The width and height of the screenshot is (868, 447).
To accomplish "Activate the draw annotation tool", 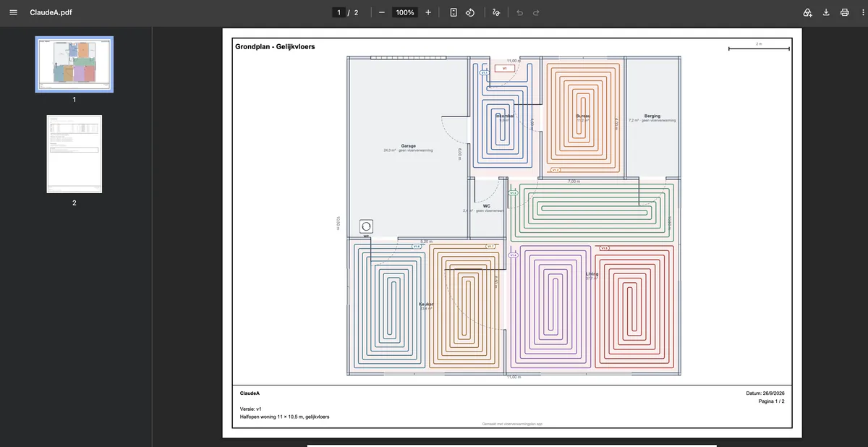I will click(495, 12).
